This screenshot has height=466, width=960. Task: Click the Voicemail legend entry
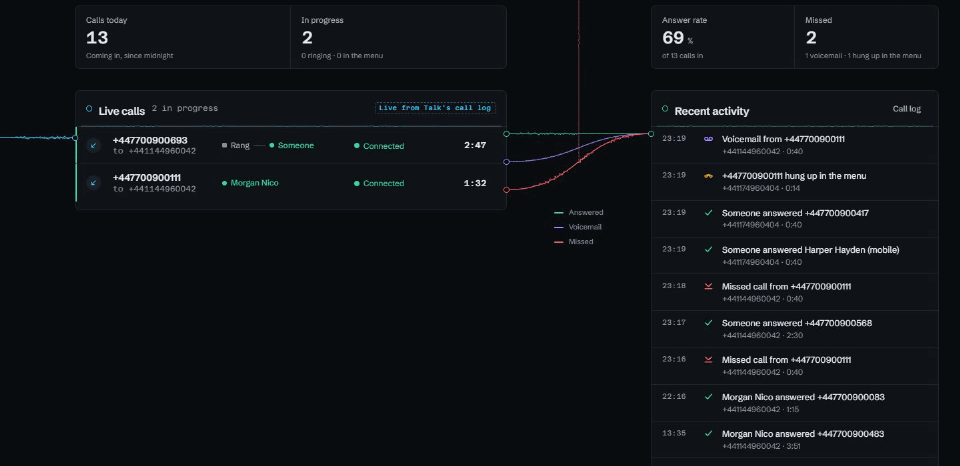(x=578, y=227)
